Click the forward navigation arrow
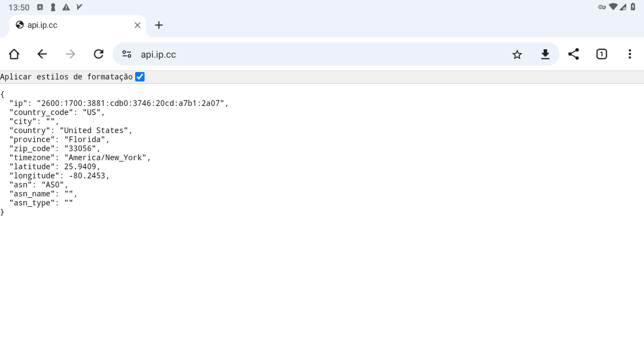 (x=70, y=54)
